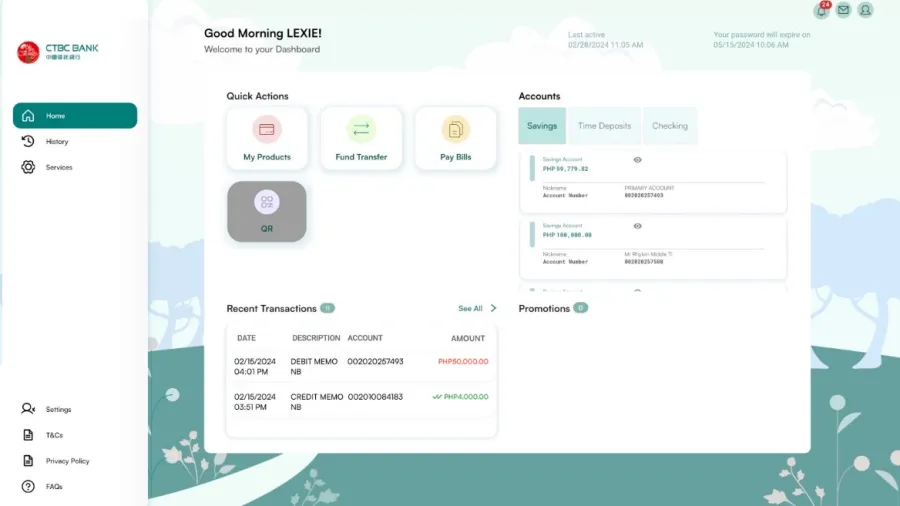Go to History in the sidebar

click(x=57, y=142)
